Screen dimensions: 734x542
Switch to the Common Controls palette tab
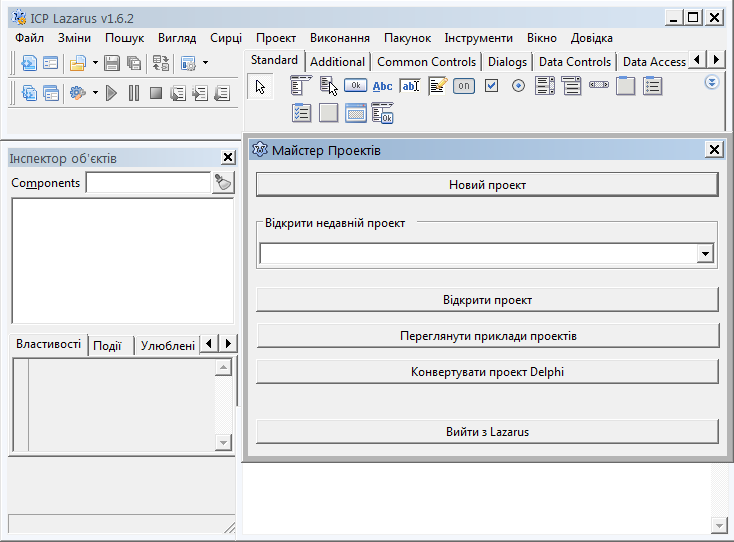[426, 62]
